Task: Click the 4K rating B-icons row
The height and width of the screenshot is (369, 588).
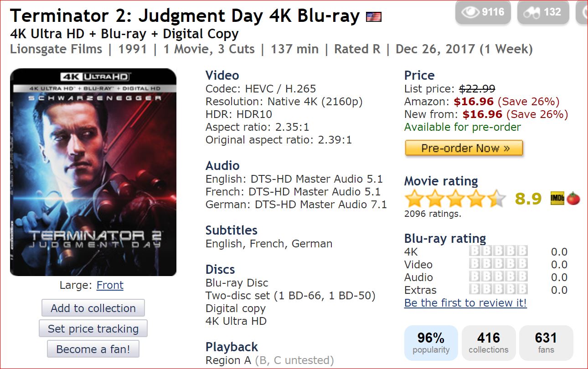Action: 498,251
